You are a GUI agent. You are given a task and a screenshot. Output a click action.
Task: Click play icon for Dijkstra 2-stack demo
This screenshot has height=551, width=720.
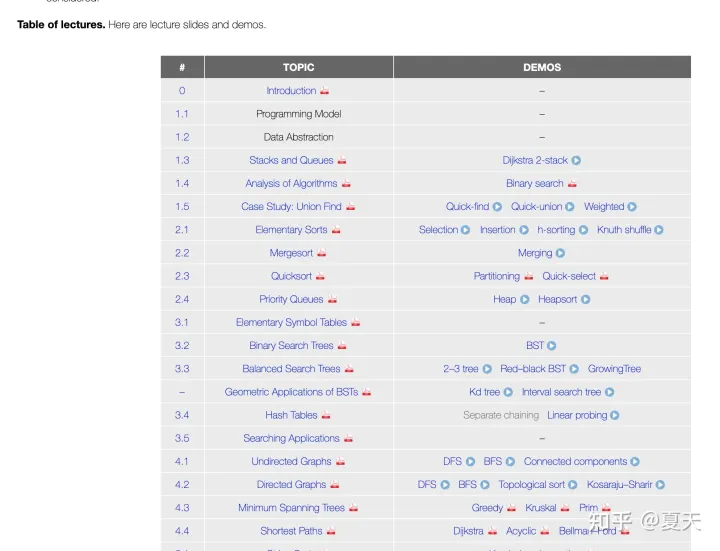click(576, 160)
